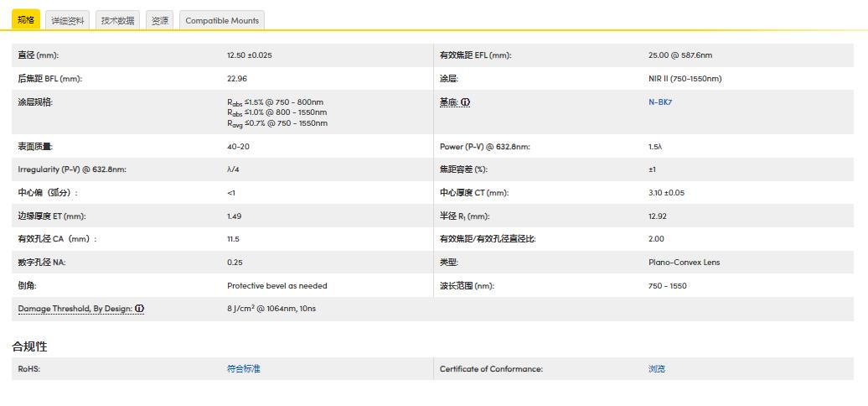Click the info icon beside Damage Threshold
This screenshot has width=868, height=406.
(x=139, y=309)
